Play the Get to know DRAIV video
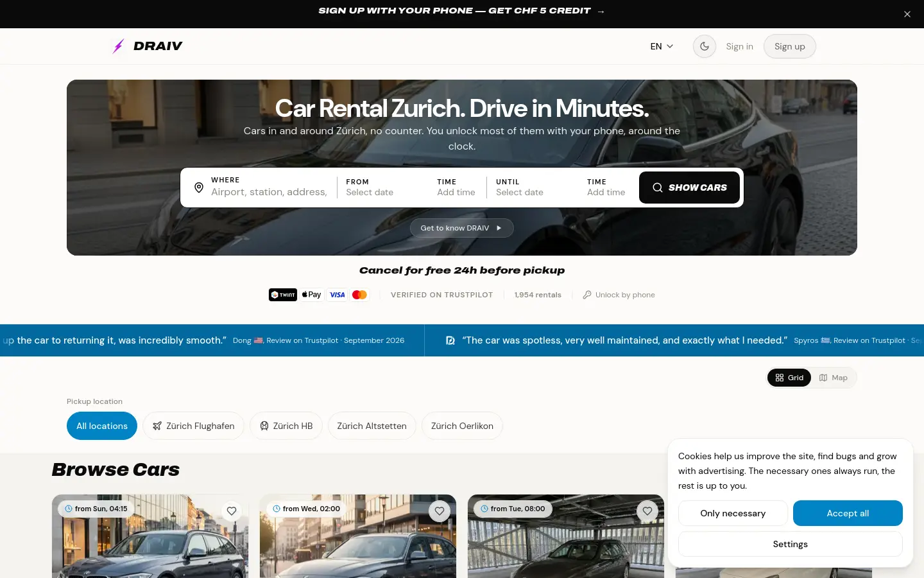924x578 pixels. 462,228
